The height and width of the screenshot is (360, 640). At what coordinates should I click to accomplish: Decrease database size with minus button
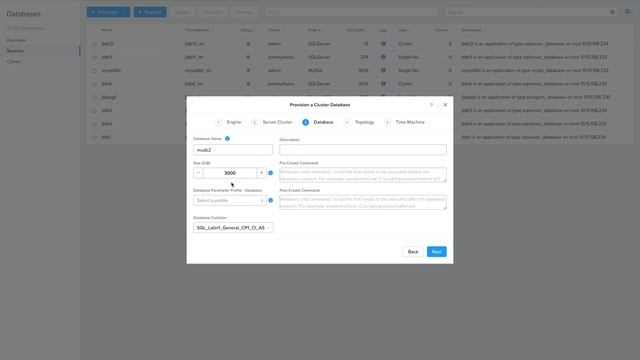[198, 173]
